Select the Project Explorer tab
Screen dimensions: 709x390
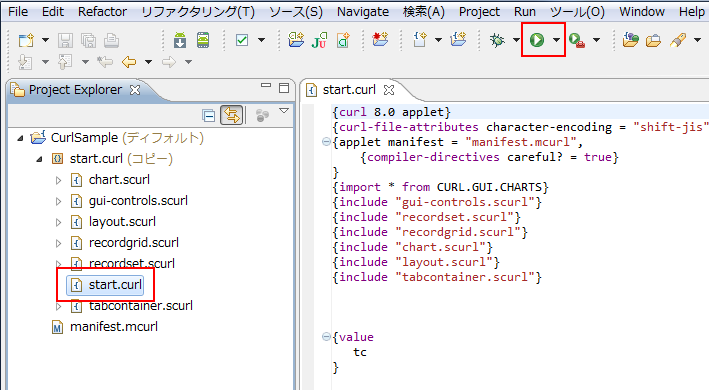click(75, 90)
